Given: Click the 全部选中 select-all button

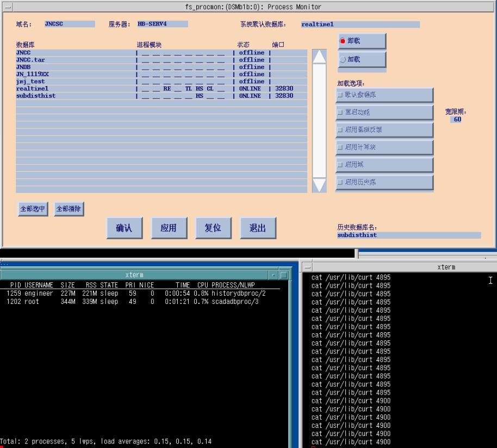Looking at the screenshot, I should (33, 209).
